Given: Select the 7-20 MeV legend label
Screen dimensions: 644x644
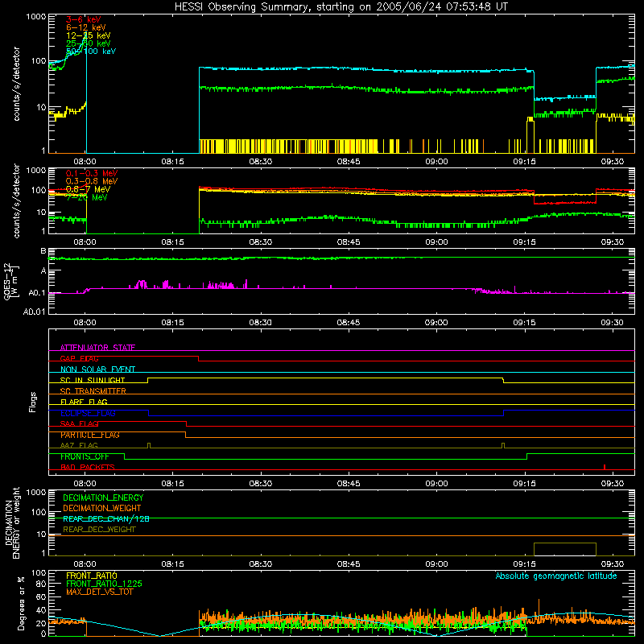Looking at the screenshot, I should pyautogui.click(x=87, y=197).
